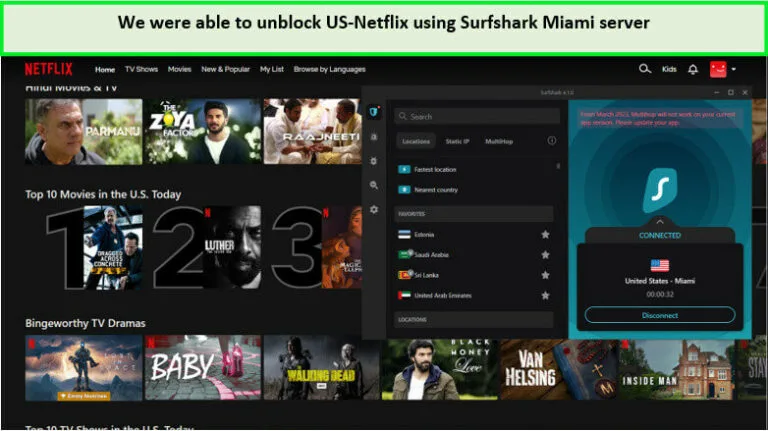Open the Luther movie poster
This screenshot has width=768, height=431.
pyautogui.click(x=232, y=247)
